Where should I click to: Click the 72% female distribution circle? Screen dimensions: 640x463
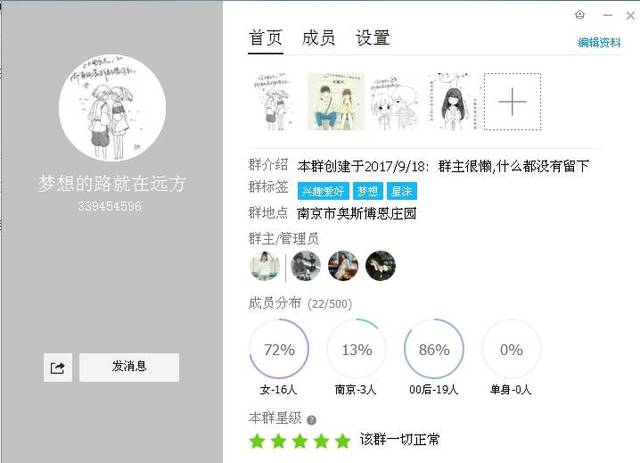click(x=279, y=349)
